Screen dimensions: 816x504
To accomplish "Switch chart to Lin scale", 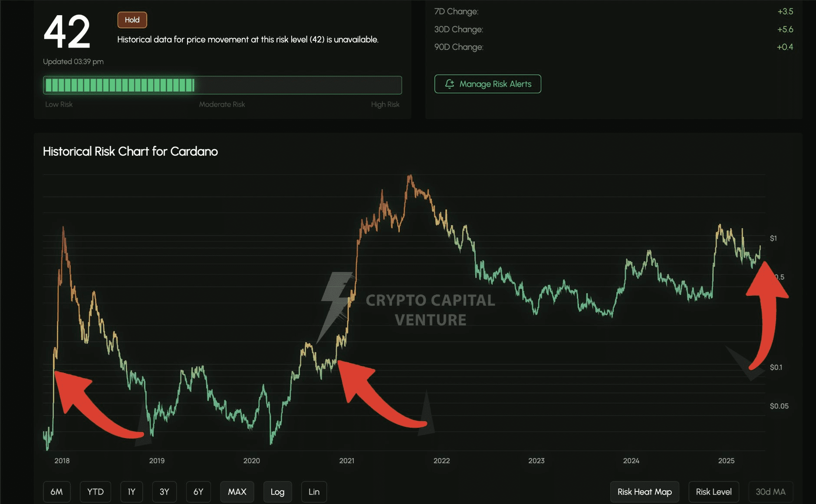I will pos(314,491).
